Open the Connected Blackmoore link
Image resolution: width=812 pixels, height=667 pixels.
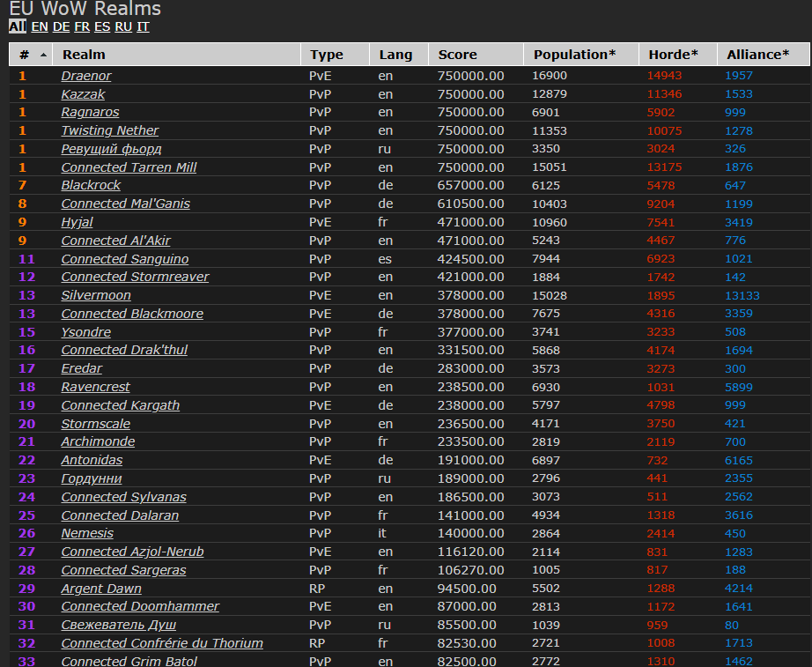pos(132,314)
